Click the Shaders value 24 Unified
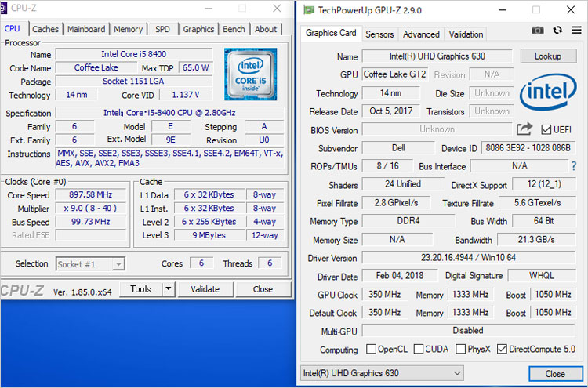The height and width of the screenshot is (388, 588). [403, 184]
